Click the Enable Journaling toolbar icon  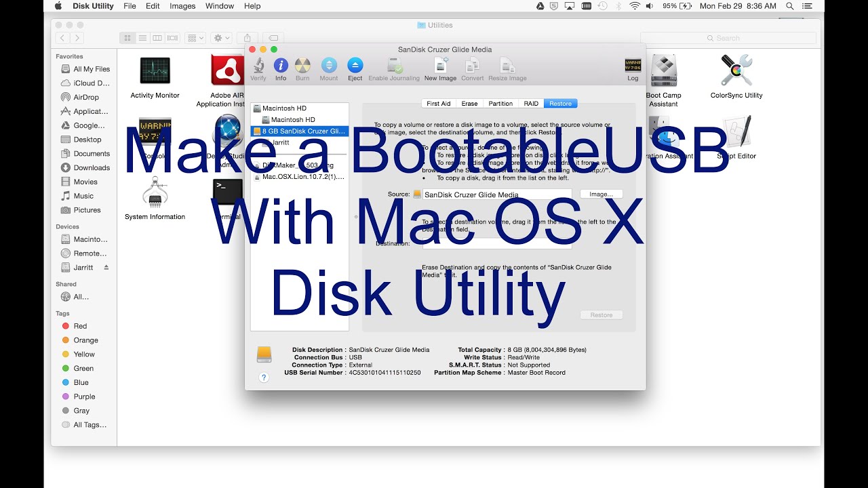click(x=394, y=66)
